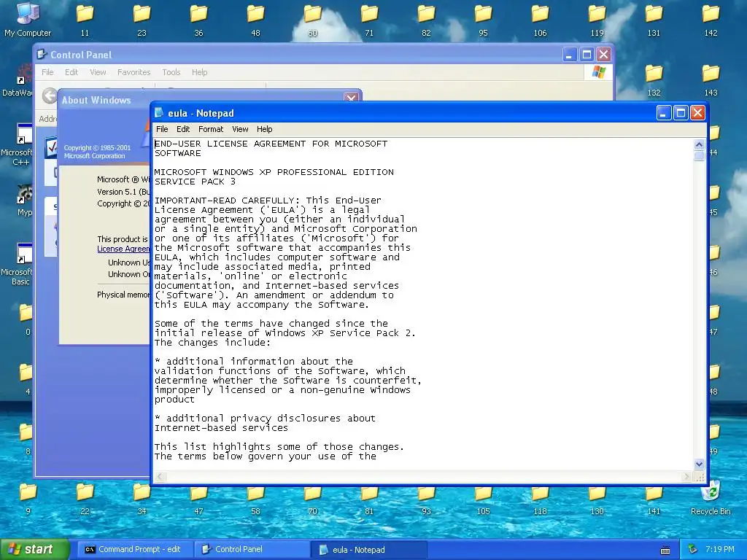Screen dimensions: 747x560
Task: Open the My Computer desktop icon
Action: (x=28, y=19)
